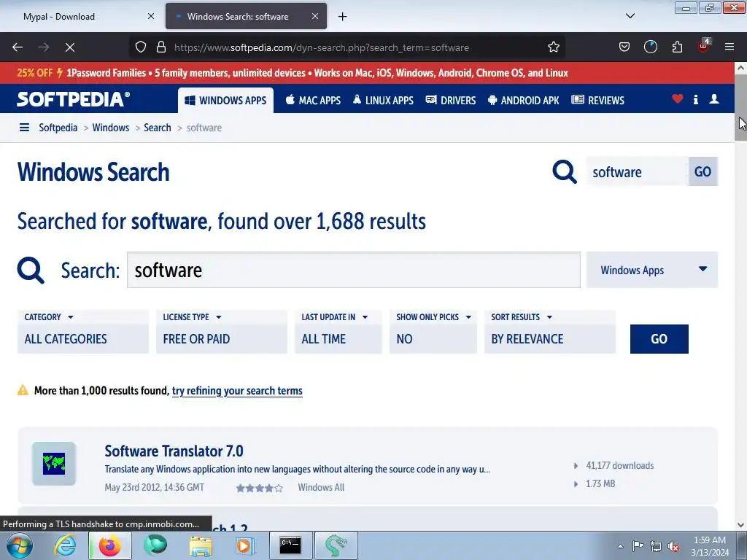Viewport: 747px width, 560px height.
Task: Click the Software Translator star rating
Action: pyautogui.click(x=260, y=488)
